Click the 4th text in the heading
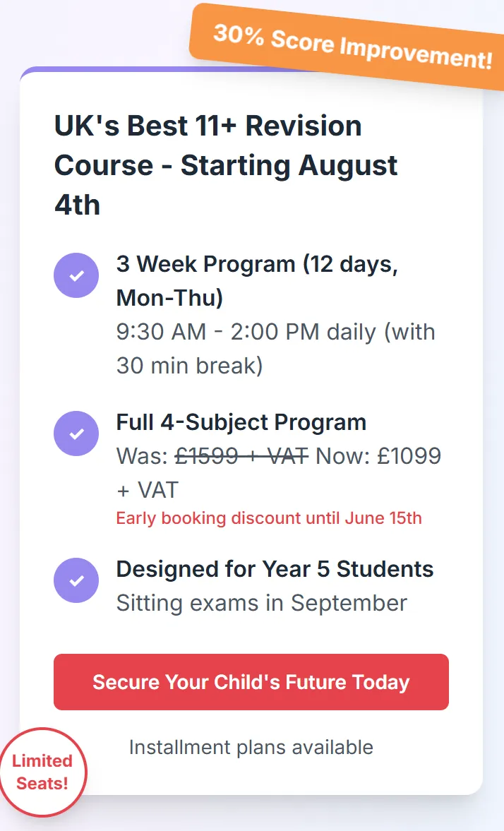Screen dimensions: 504x831 78,205
